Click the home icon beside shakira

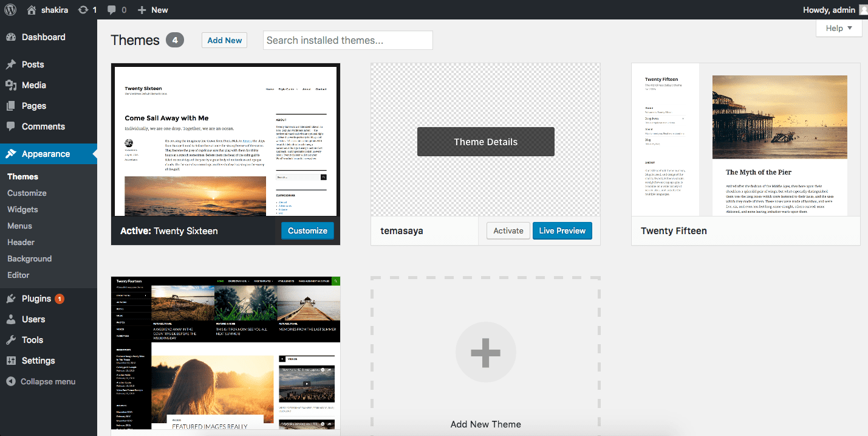pos(32,10)
